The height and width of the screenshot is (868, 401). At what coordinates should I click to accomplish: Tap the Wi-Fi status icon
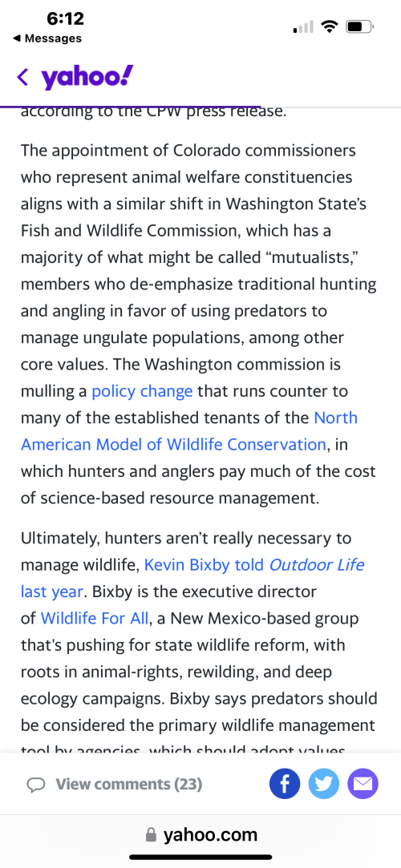tap(330, 26)
